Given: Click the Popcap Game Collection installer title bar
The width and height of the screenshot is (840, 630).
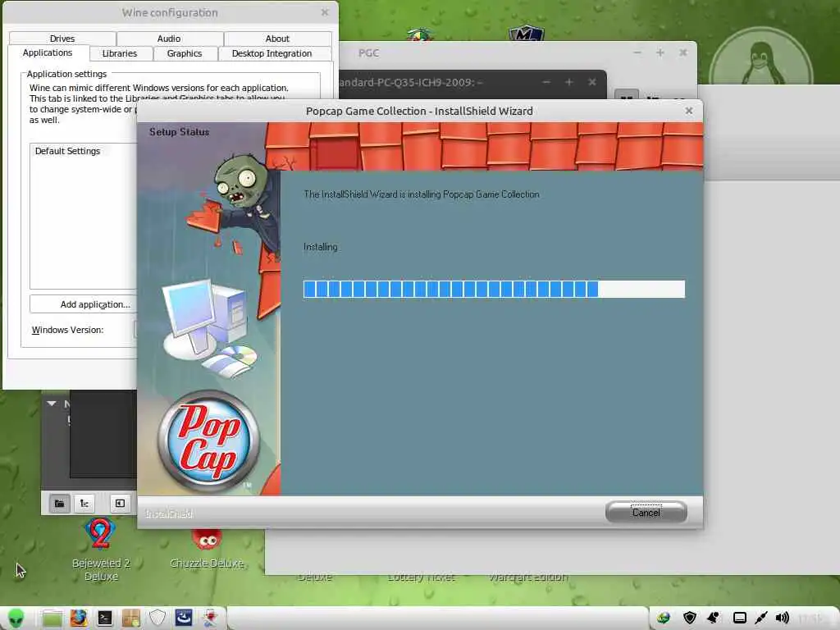Looking at the screenshot, I should tap(419, 111).
